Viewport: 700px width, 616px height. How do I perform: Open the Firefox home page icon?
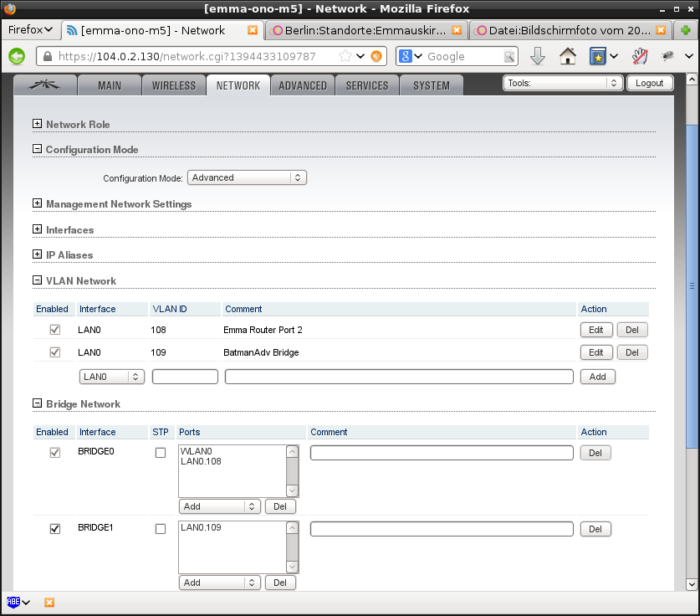[568, 56]
